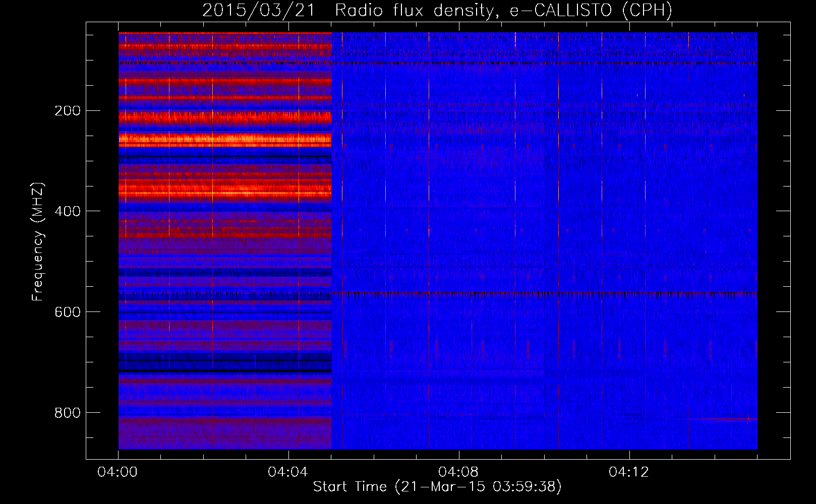
Task: Select the 600 frequency tick label
Action: (x=68, y=312)
